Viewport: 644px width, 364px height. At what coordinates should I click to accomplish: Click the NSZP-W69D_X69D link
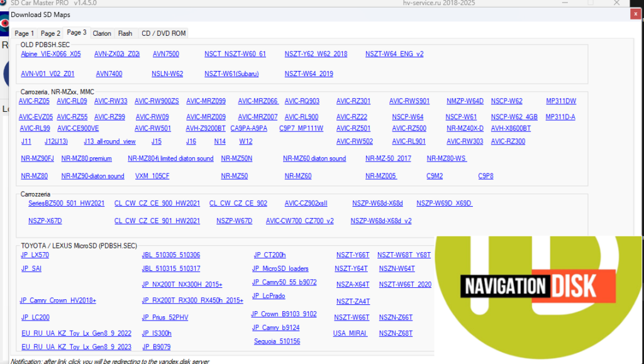coord(445,203)
